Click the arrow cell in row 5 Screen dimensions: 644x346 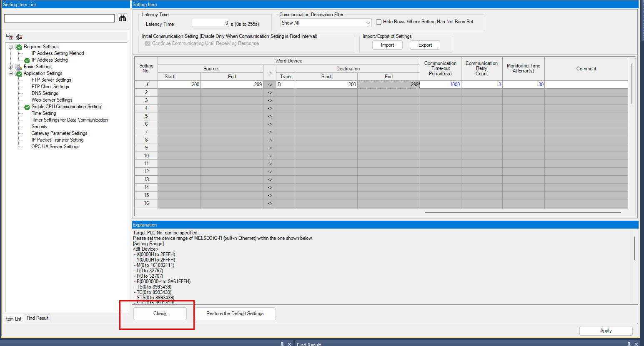pos(270,116)
